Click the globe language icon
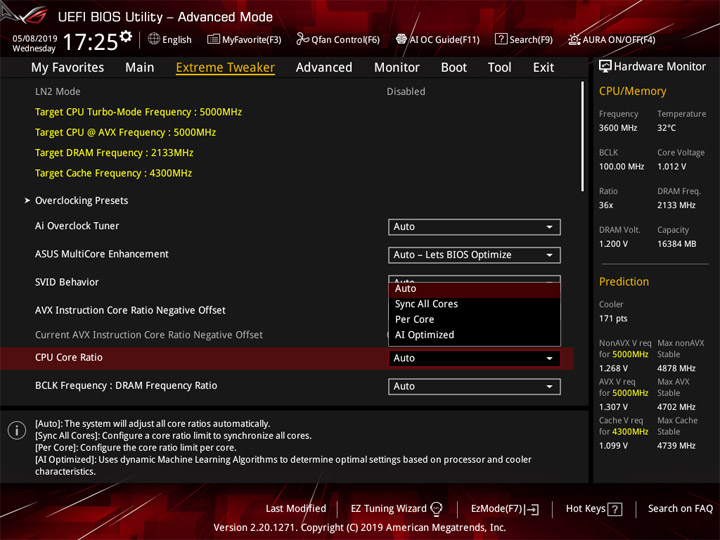720x540 pixels. coord(154,39)
